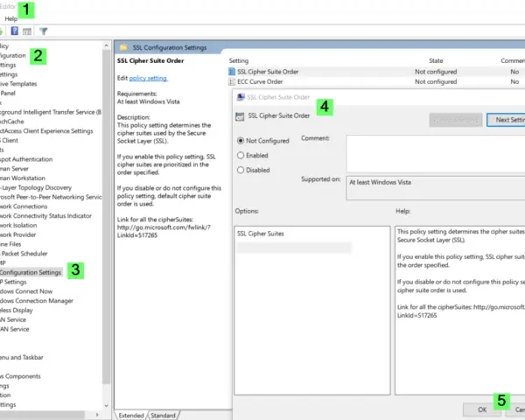This screenshot has height=420, width=525.
Task: Select Network Connections in the tree
Action: [24, 206]
